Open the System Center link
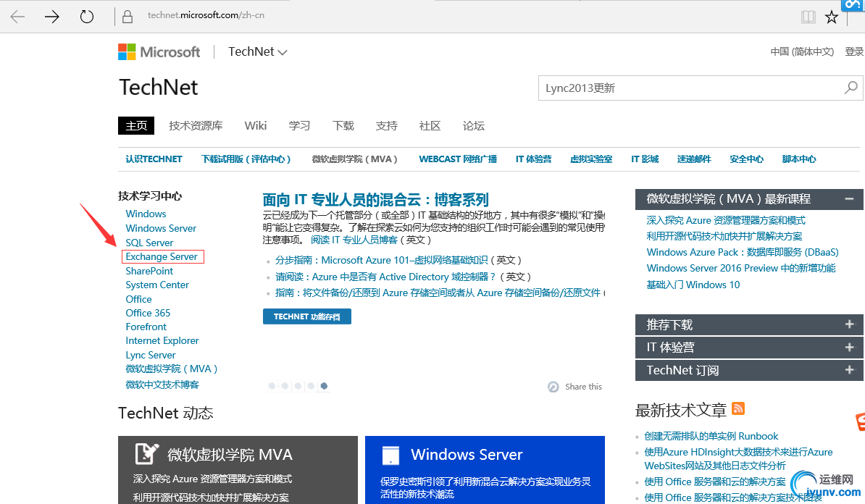This screenshot has width=865, height=504. 157,285
